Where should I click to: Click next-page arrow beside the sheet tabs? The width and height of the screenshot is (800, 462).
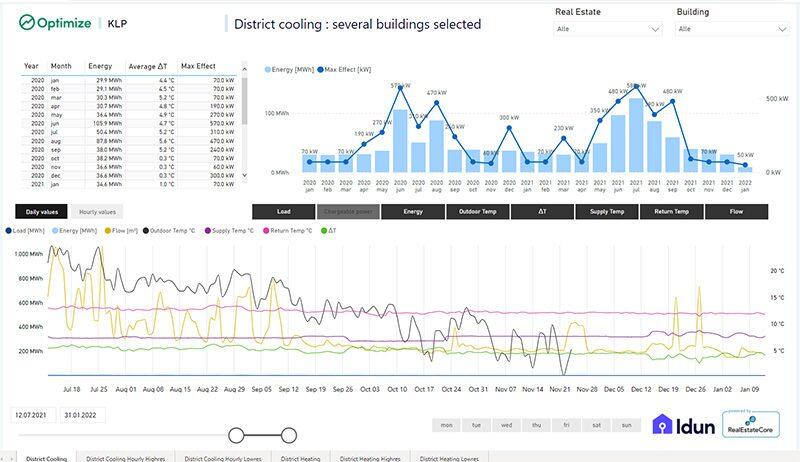[12, 458]
